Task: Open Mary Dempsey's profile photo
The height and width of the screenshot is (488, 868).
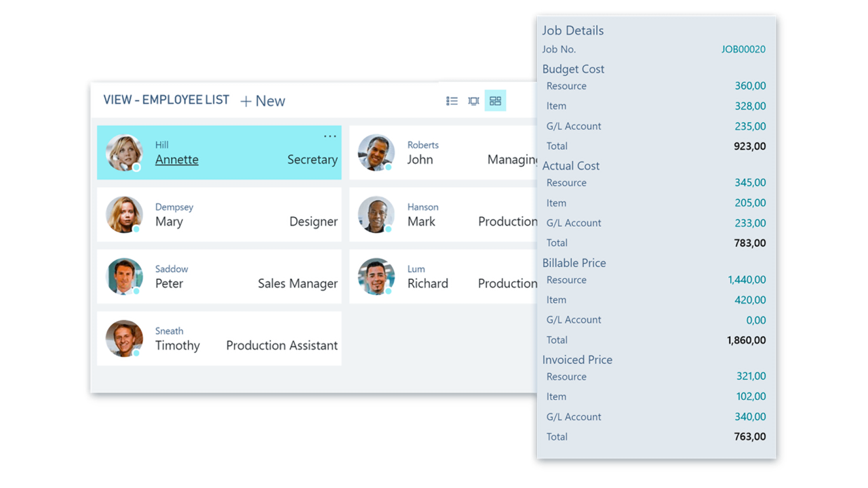Action: point(124,215)
